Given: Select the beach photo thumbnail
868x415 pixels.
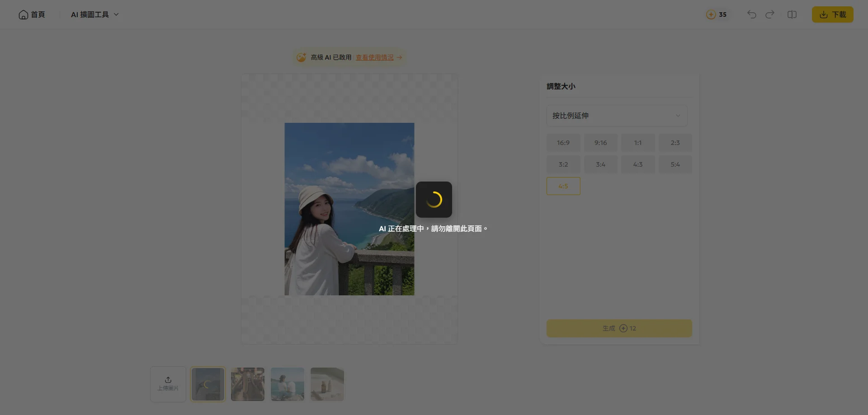Looking at the screenshot, I should pos(287,384).
